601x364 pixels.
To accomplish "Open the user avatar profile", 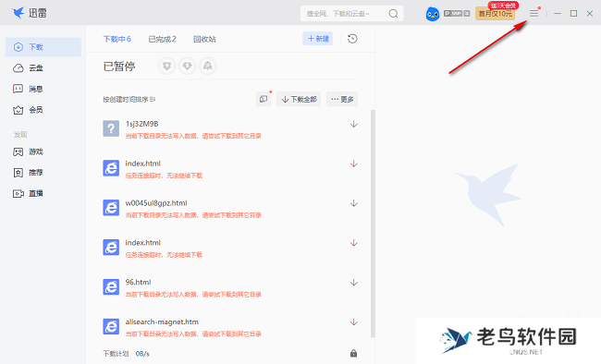I will 433,14.
